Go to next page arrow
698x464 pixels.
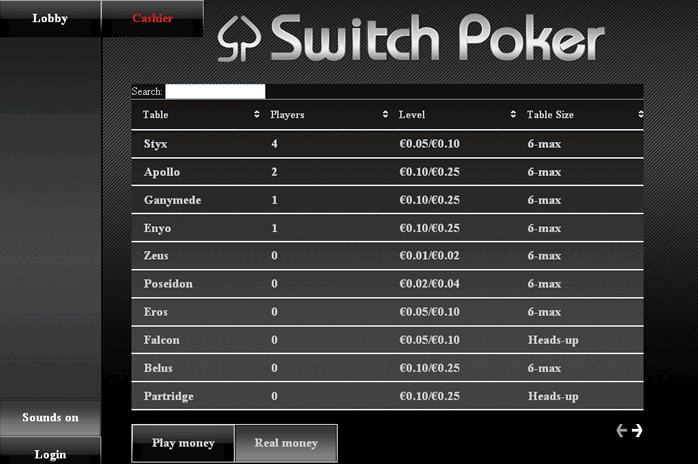tap(637, 430)
